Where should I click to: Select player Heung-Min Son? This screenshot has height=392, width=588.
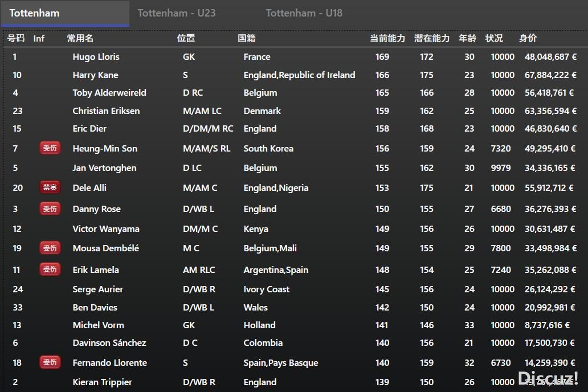click(x=105, y=149)
